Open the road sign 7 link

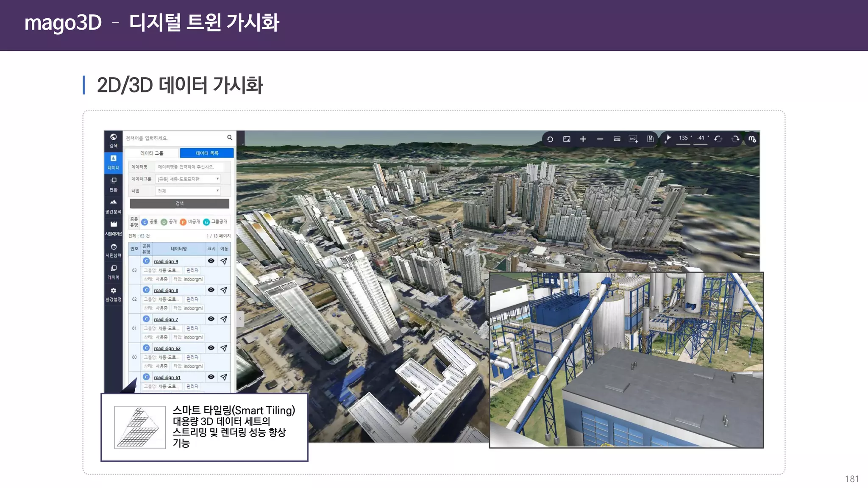point(166,319)
